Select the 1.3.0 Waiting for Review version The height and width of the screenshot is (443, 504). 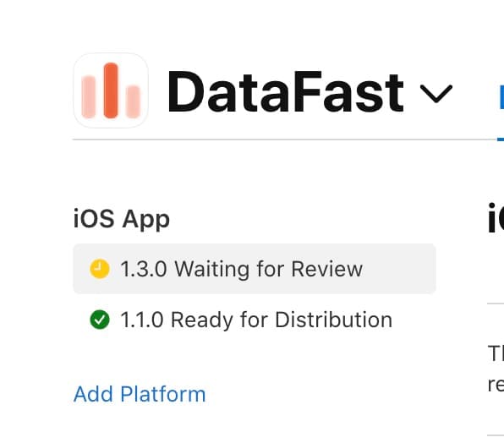255,269
